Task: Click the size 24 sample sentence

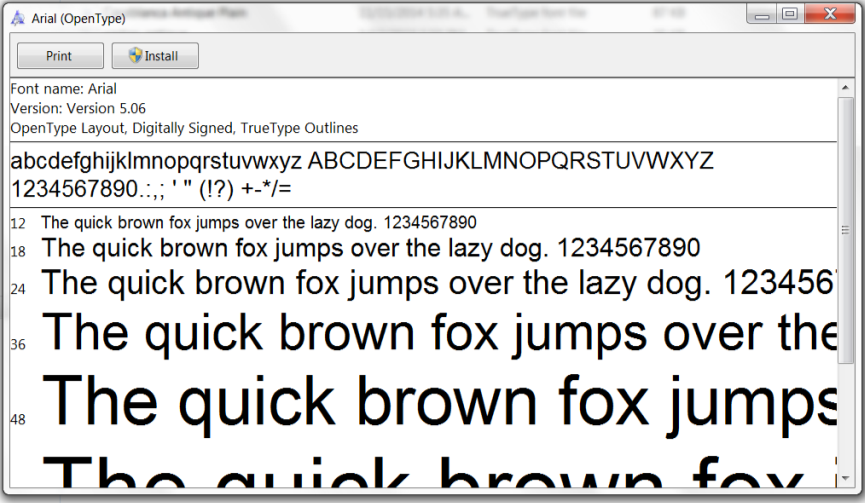Action: 439,283
